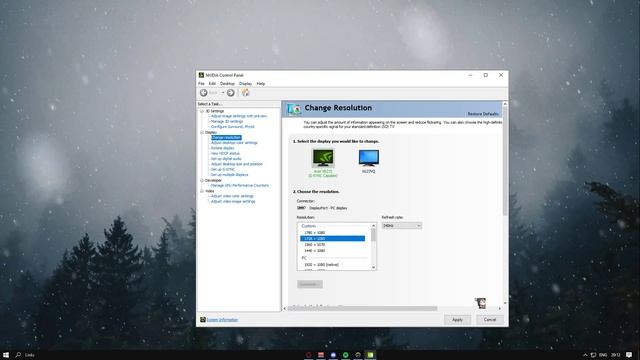The height and width of the screenshot is (360, 640).
Task: Click the DisplayPort connector icon
Action: (x=301, y=208)
